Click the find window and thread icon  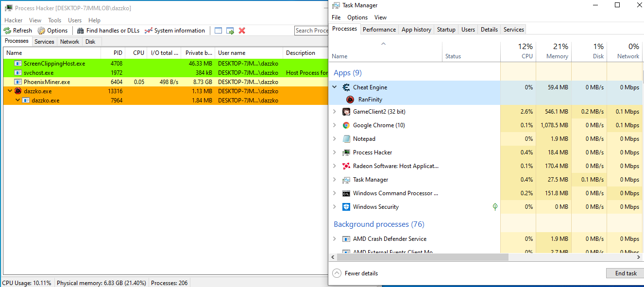pos(230,31)
